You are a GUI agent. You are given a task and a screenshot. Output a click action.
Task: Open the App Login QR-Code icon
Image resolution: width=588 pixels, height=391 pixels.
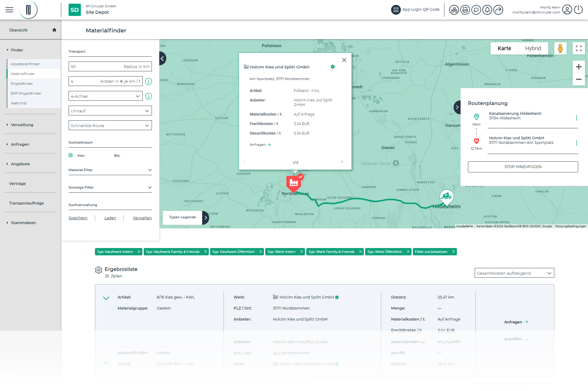[x=396, y=10]
